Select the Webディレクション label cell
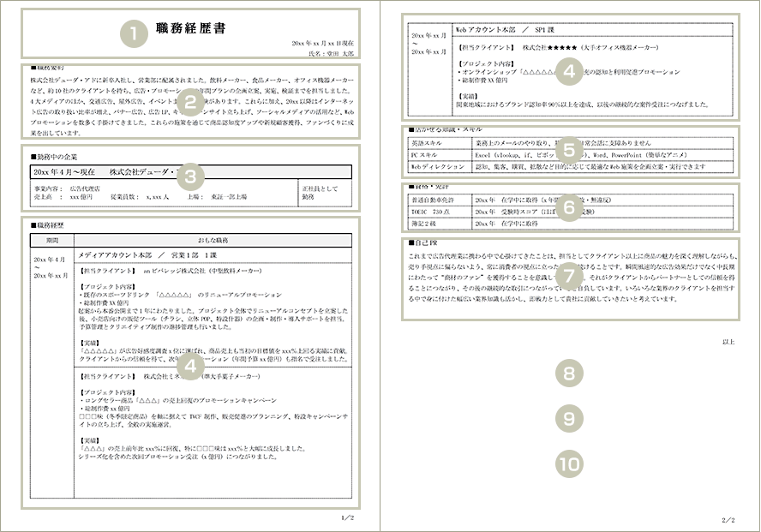This screenshot has width=761, height=532. (440, 167)
